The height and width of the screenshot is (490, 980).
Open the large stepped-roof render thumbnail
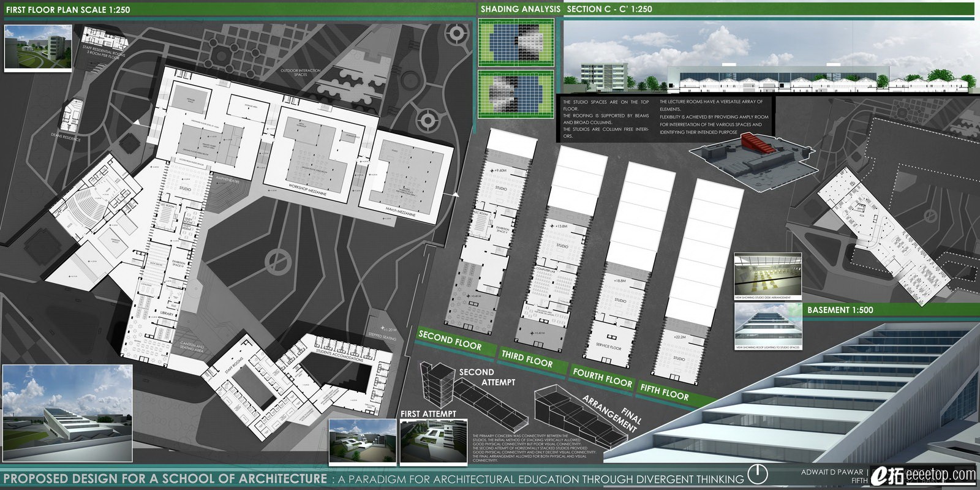(x=67, y=413)
